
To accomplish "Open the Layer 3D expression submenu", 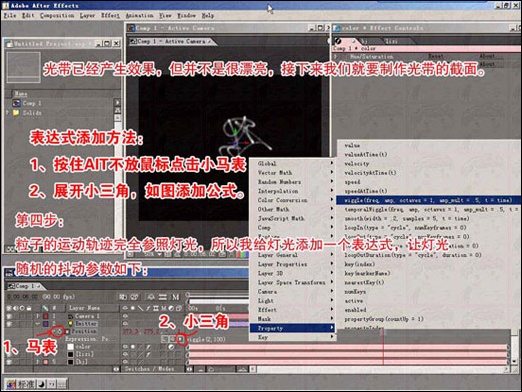I will click(292, 273).
